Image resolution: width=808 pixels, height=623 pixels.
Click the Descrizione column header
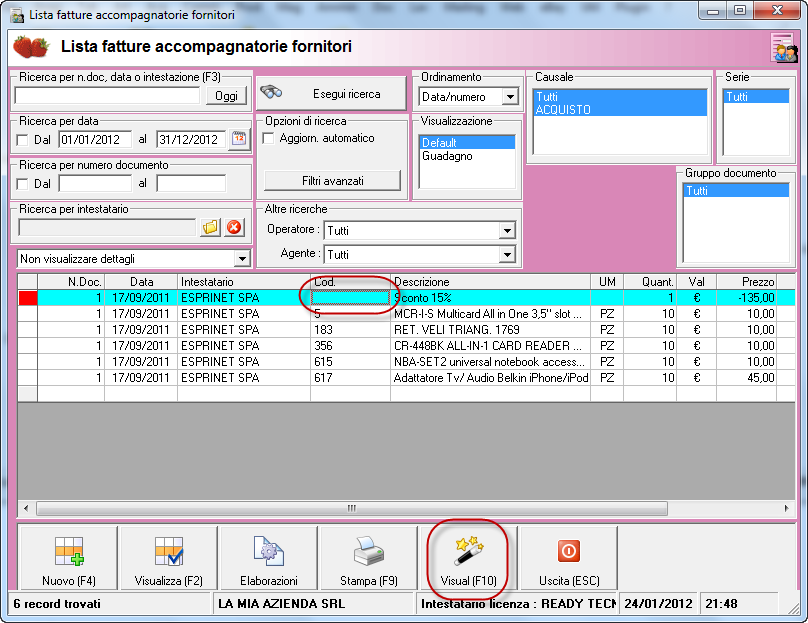(490, 282)
